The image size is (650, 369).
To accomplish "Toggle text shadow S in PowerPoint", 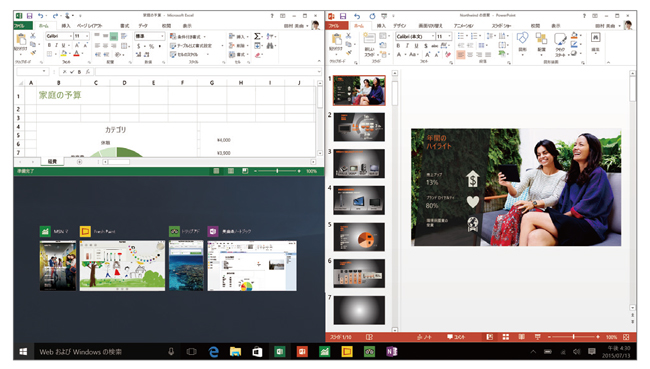I will [426, 46].
